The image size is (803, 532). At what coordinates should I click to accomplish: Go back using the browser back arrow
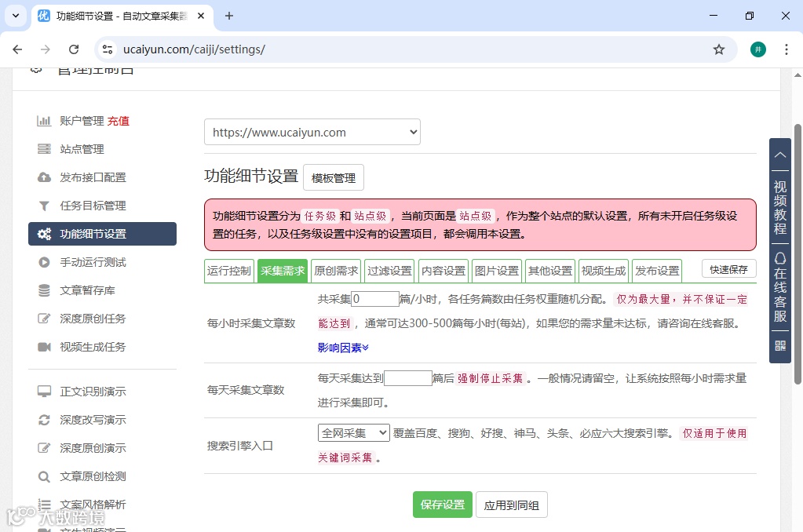tap(17, 49)
